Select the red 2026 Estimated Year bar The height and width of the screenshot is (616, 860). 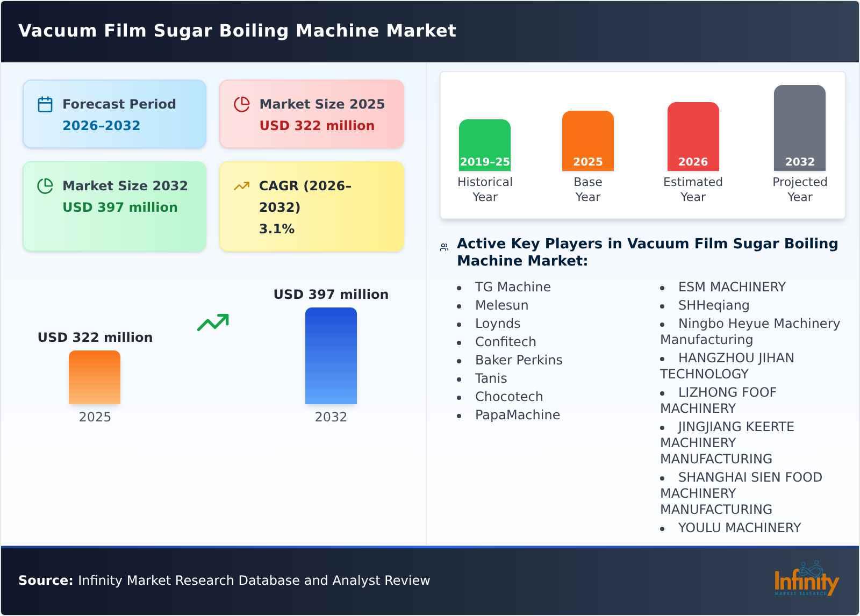693,137
